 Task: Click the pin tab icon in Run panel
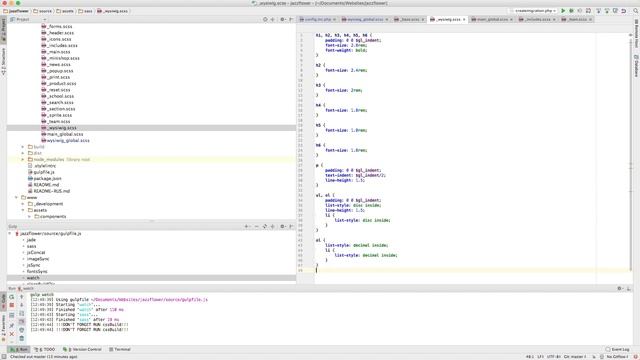click(x=11, y=325)
